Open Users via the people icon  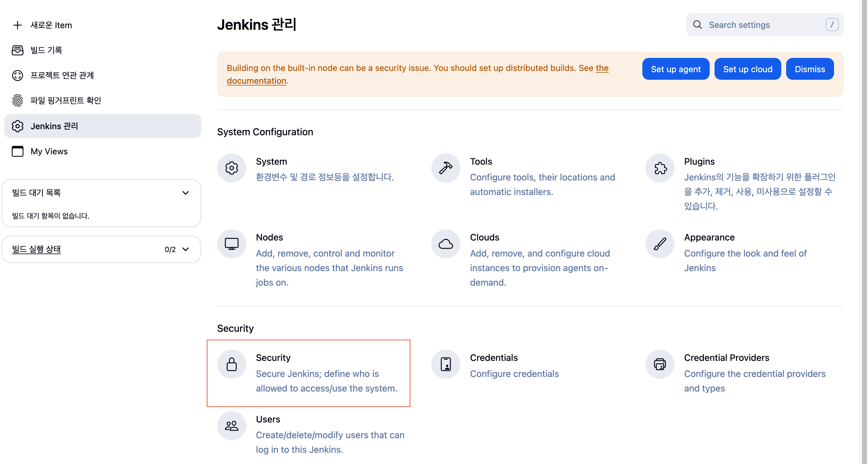pos(231,425)
